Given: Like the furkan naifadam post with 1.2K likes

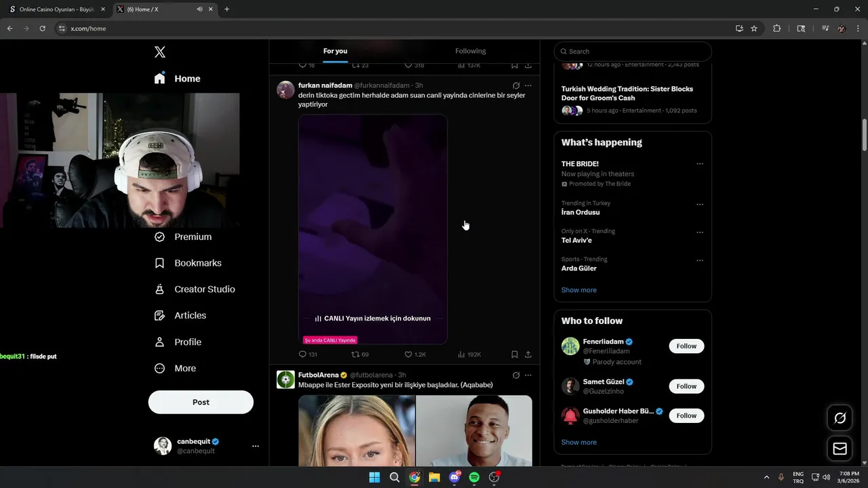Looking at the screenshot, I should click(415, 354).
